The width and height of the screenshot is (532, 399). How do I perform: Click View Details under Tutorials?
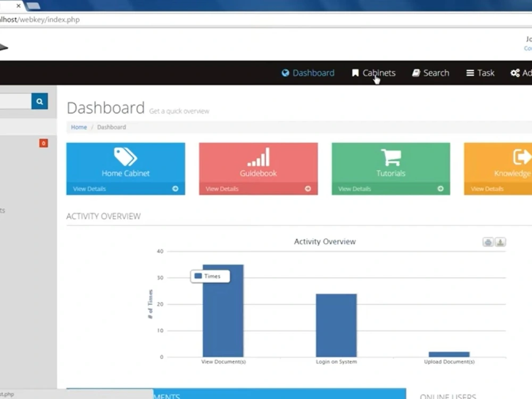pyautogui.click(x=354, y=189)
